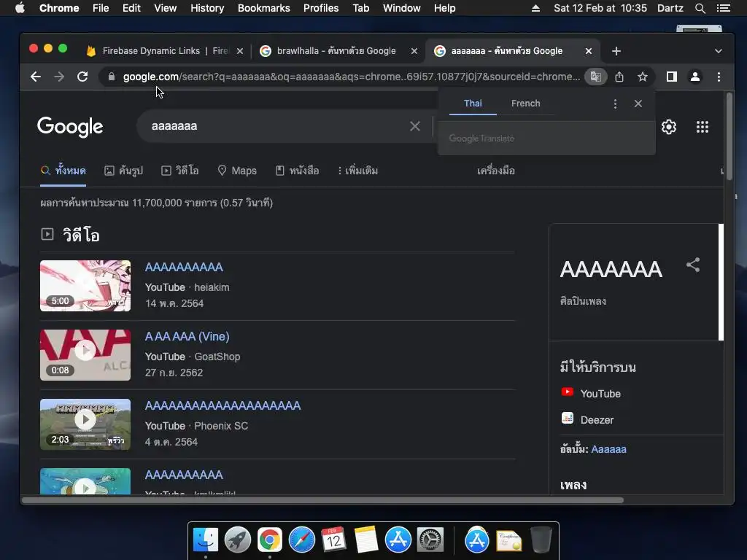Click the eject icon in menu bar
747x560 pixels.
[x=535, y=8]
